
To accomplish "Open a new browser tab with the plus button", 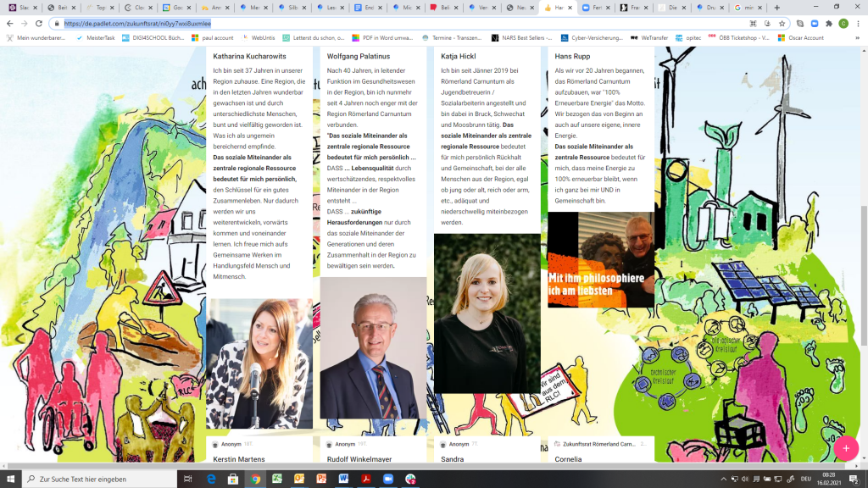I will pos(777,8).
